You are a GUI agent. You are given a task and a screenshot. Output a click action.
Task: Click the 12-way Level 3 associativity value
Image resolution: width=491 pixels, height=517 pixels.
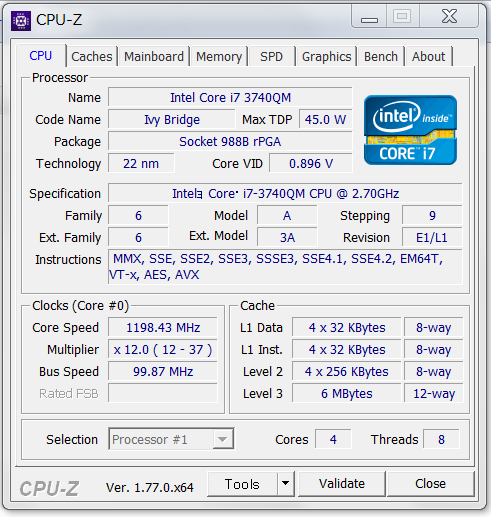tap(434, 393)
